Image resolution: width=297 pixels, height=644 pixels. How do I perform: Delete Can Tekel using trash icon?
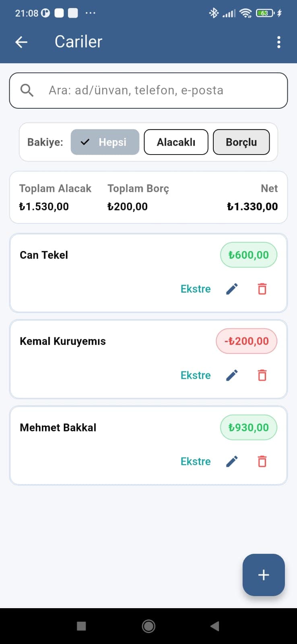[x=262, y=289]
